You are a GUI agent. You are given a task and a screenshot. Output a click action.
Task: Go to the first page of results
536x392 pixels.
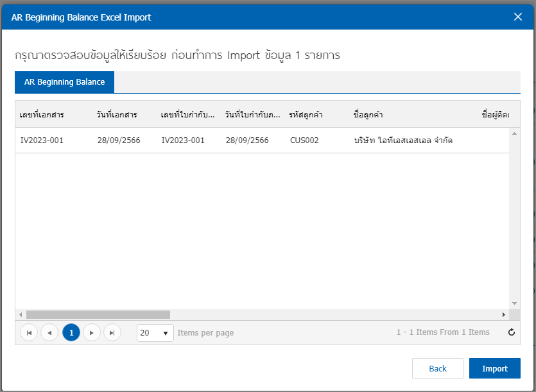[x=29, y=332]
